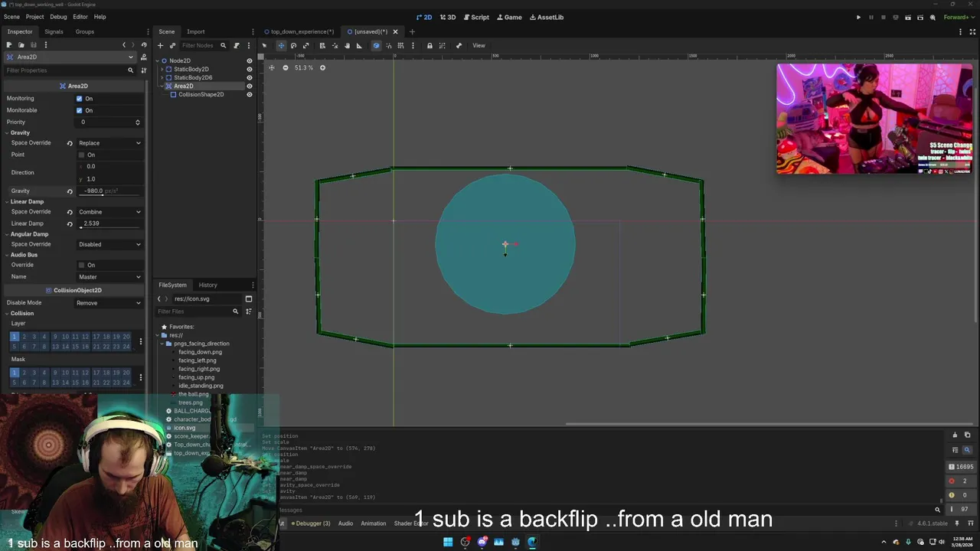Switch to the Signals tab
Viewport: 980px width, 551px height.
[x=54, y=31]
